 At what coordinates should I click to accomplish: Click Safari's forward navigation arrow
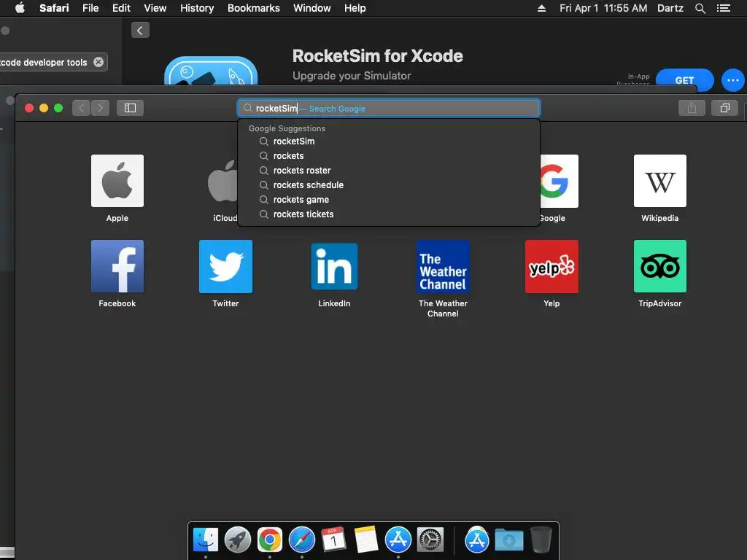100,108
